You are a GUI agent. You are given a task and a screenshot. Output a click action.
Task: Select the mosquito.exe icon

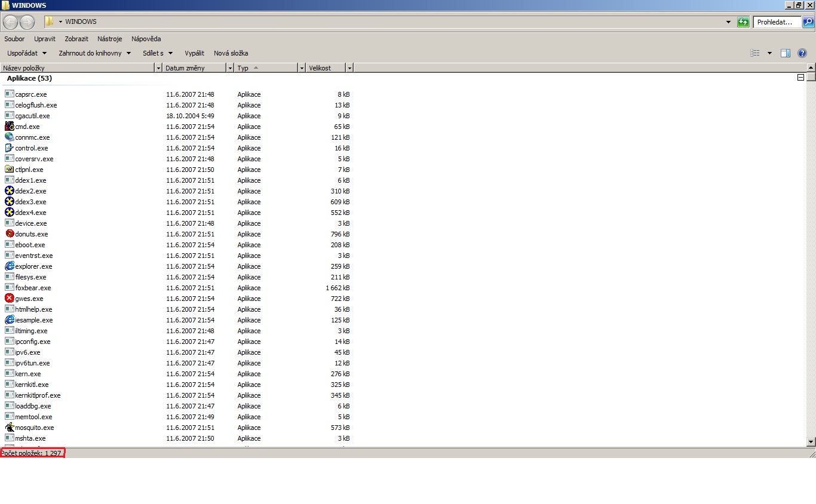[10, 428]
